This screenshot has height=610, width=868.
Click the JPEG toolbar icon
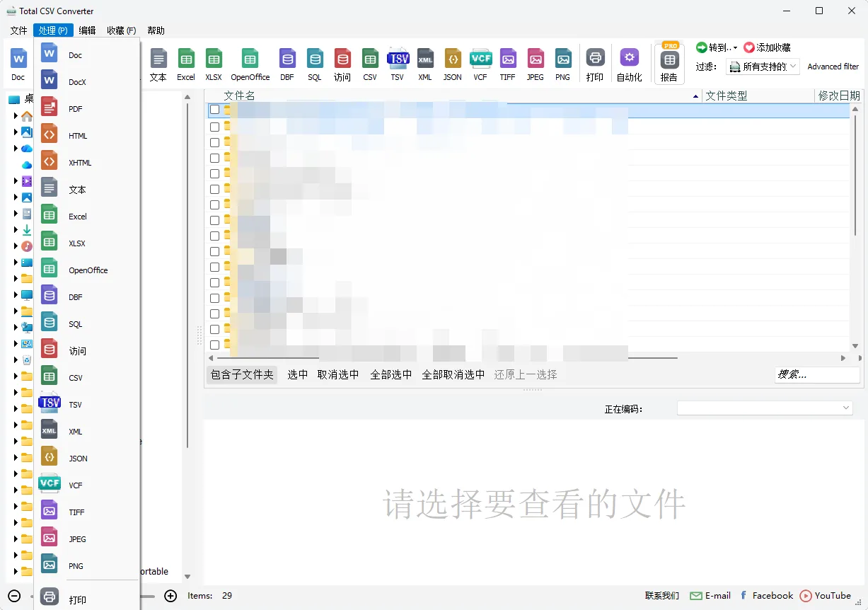(x=536, y=58)
